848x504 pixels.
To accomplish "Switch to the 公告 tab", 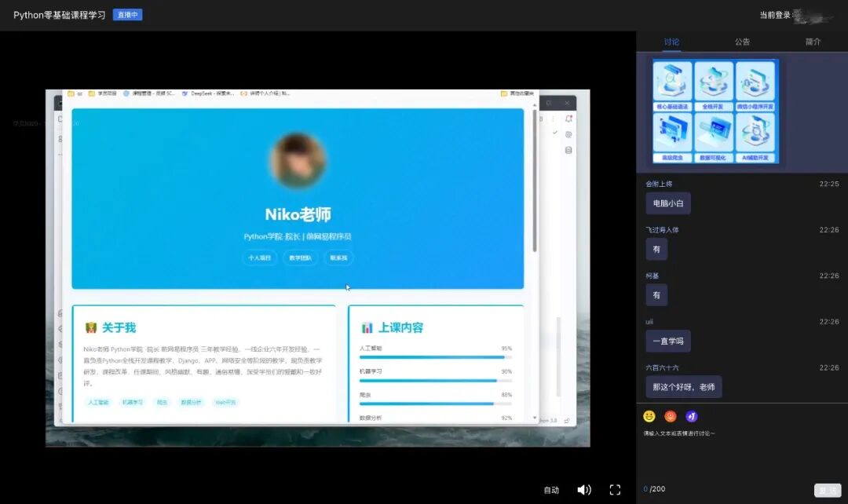I will pyautogui.click(x=741, y=41).
